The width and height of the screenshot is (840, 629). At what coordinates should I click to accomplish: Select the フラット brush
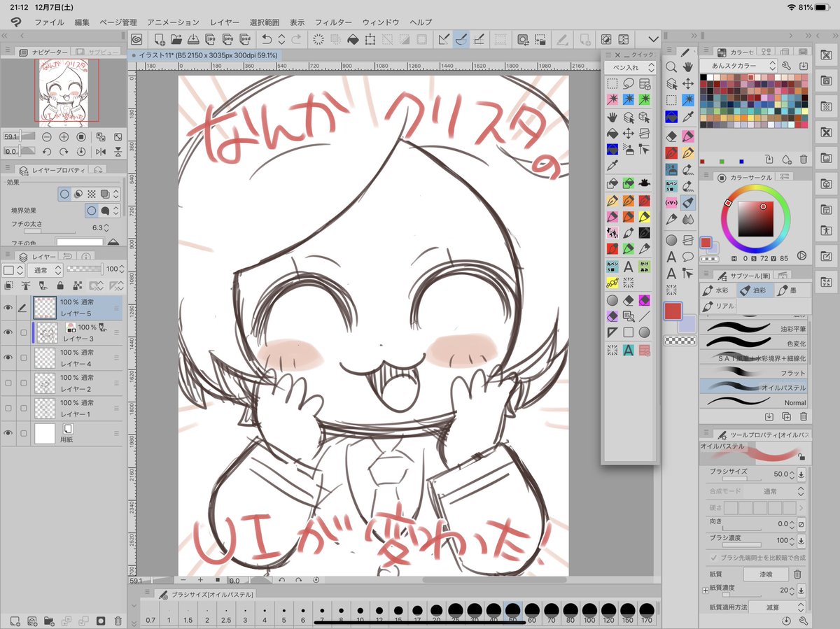(x=755, y=372)
